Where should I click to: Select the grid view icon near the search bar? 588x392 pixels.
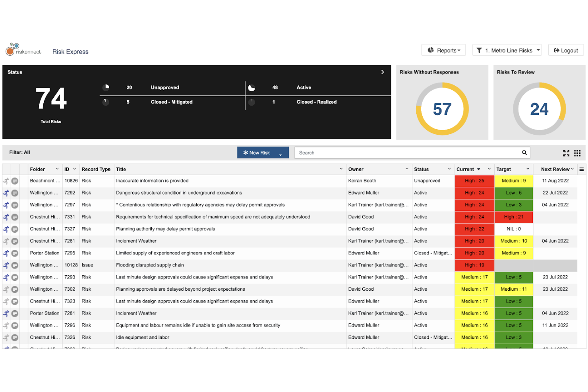[577, 153]
